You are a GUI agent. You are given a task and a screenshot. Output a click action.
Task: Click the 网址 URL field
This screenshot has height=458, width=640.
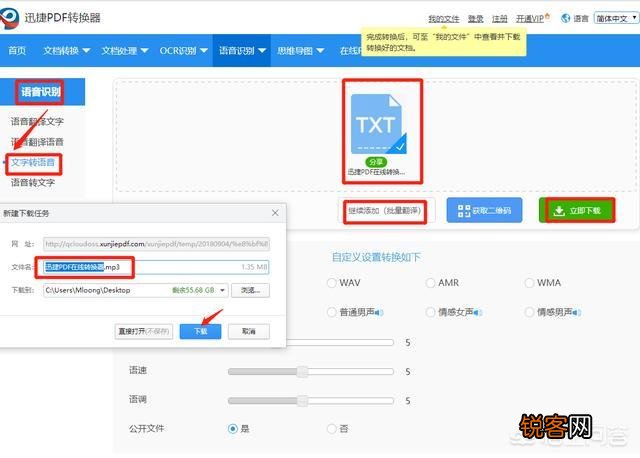[156, 244]
